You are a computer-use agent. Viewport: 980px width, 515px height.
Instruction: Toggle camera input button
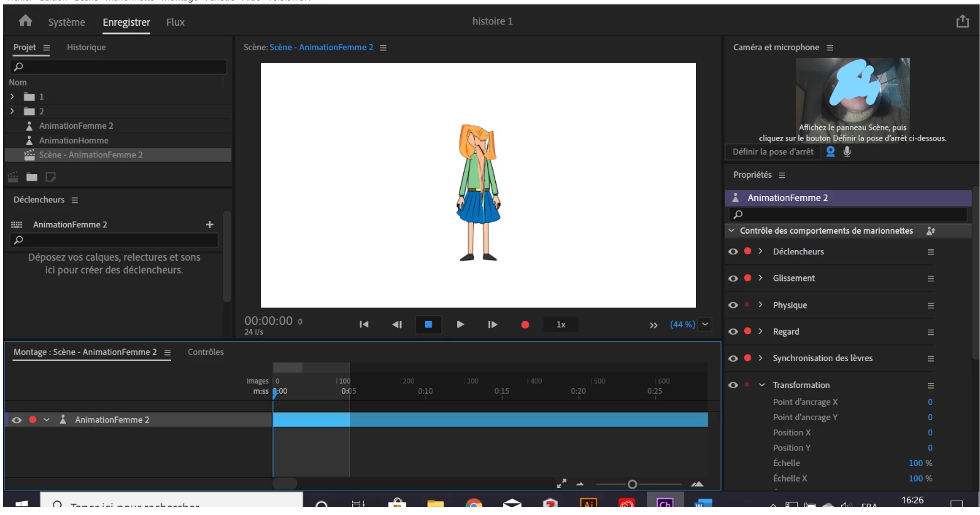[x=830, y=151]
